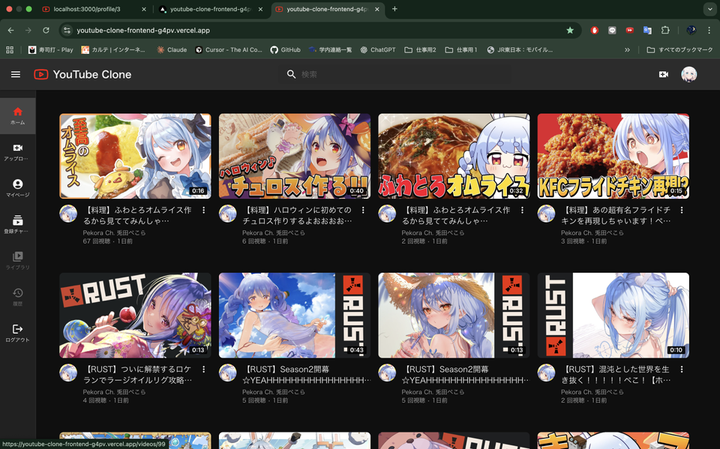Open the 仕事用2 bookmark folder
720x449 pixels.
(x=428, y=49)
